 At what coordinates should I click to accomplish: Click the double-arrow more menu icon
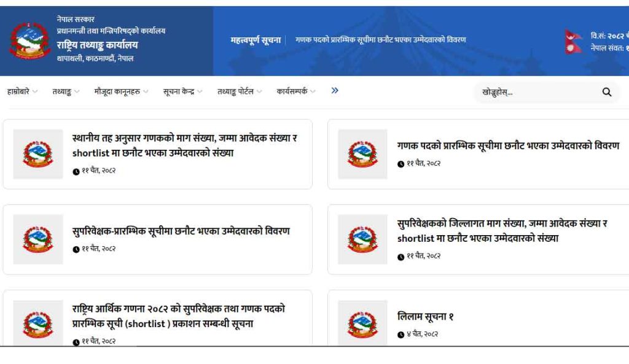(x=335, y=91)
